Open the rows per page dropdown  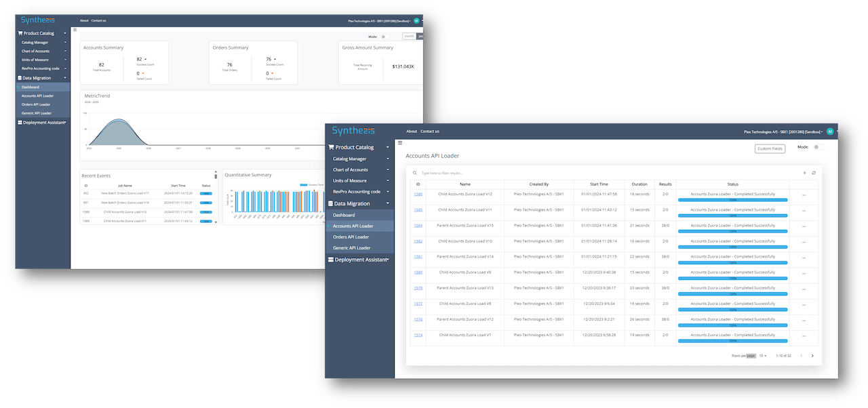coord(763,356)
